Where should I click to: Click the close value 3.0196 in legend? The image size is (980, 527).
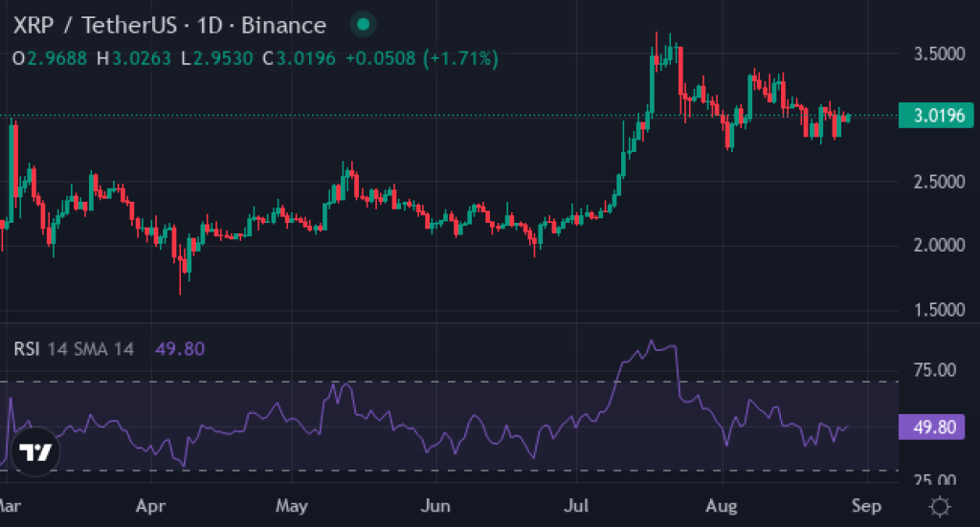pos(305,58)
